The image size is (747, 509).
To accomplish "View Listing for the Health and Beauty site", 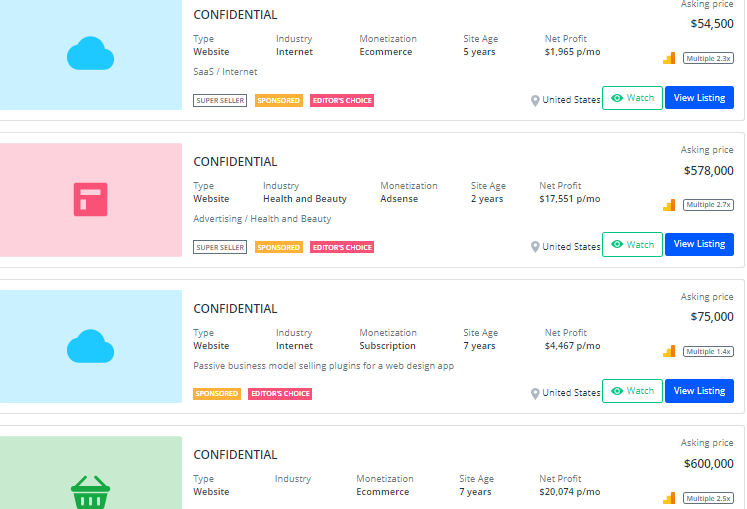I will [699, 244].
